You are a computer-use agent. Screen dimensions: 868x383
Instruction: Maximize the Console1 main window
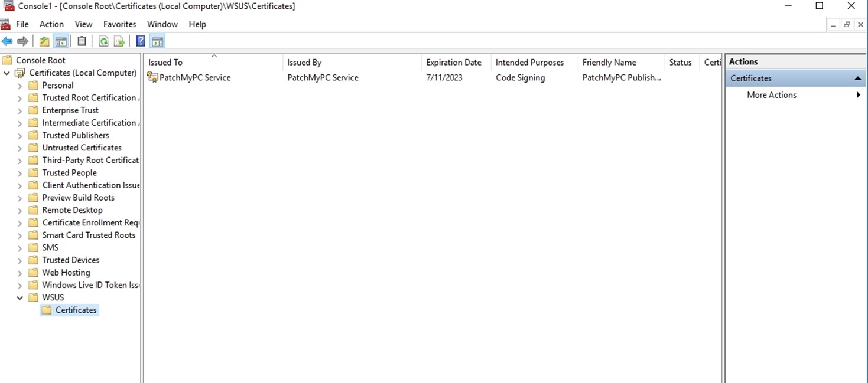[x=819, y=6]
